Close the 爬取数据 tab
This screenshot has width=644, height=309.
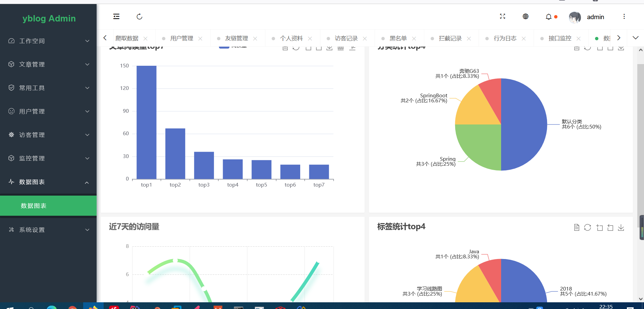[146, 39]
